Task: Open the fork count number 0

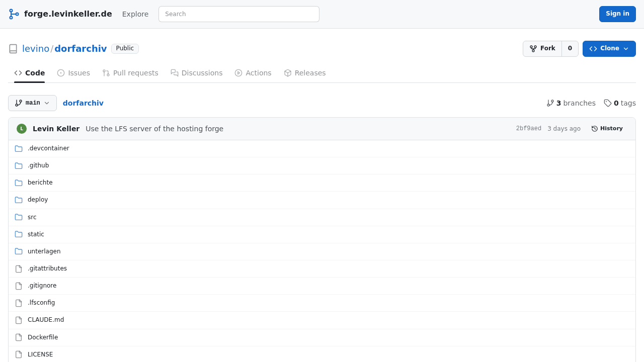Action: click(x=570, y=49)
